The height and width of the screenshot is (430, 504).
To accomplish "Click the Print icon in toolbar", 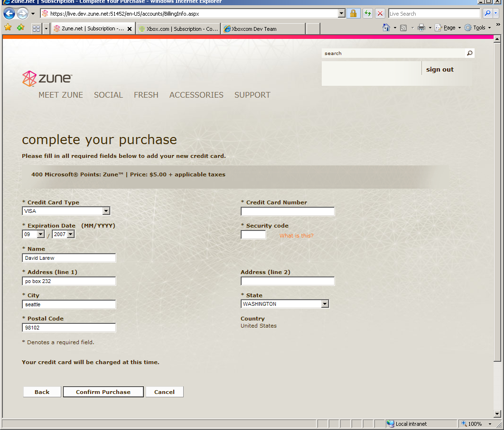I will 421,27.
